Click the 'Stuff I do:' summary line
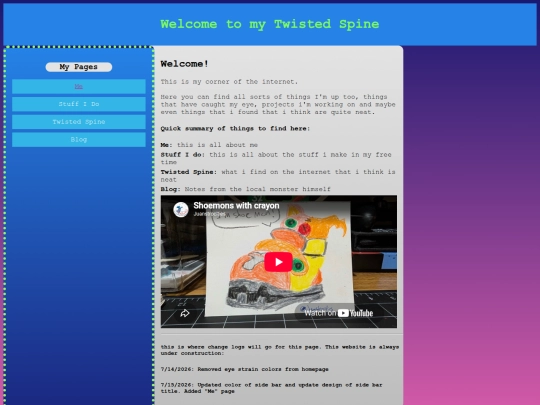540x405 pixels. tap(276, 158)
